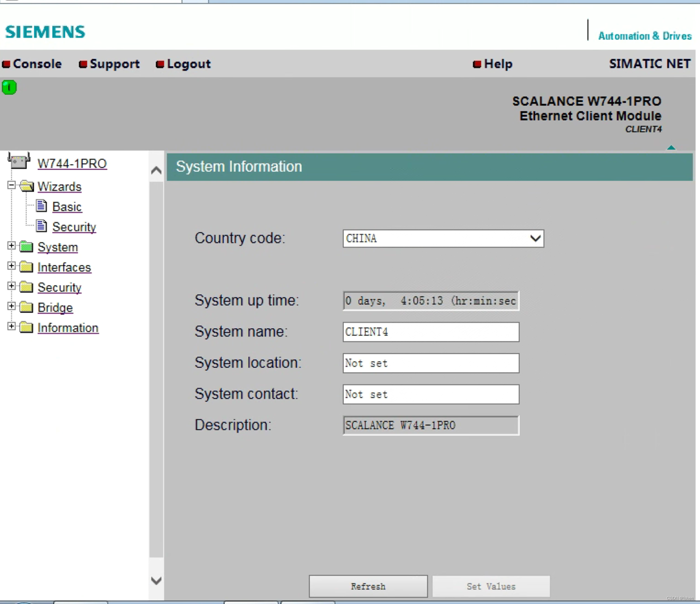This screenshot has height=604, width=700.
Task: Open the System tree link
Action: coord(58,247)
